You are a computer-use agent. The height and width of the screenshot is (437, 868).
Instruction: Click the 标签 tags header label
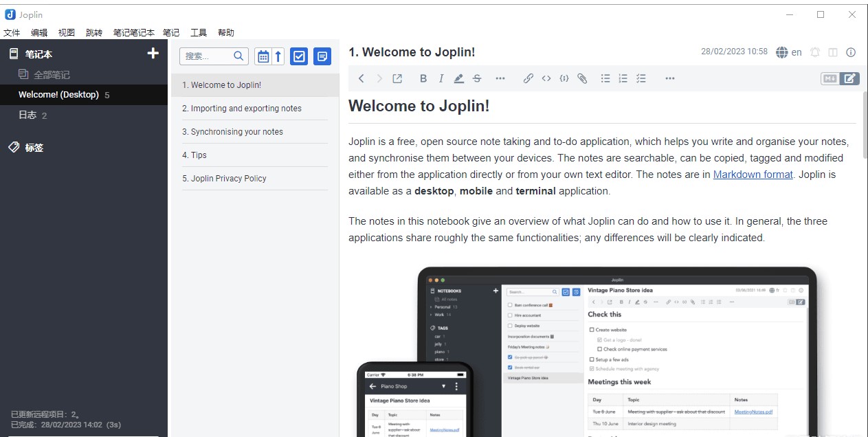tap(34, 148)
